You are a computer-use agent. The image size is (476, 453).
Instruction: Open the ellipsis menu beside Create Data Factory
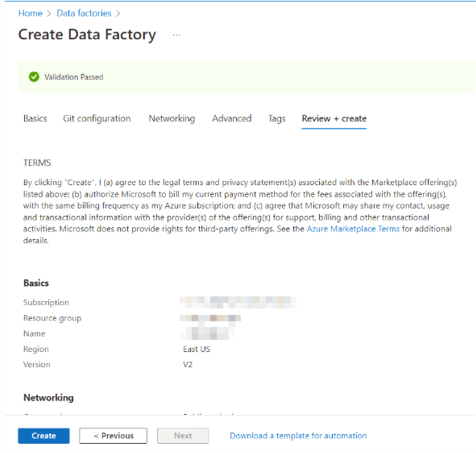pos(176,35)
